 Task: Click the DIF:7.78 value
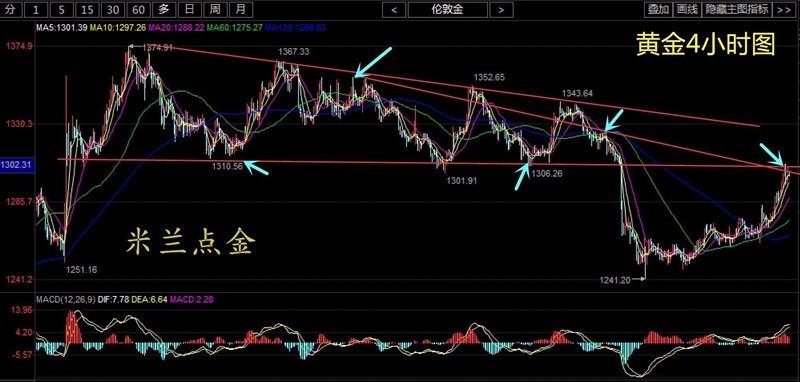tap(112, 299)
